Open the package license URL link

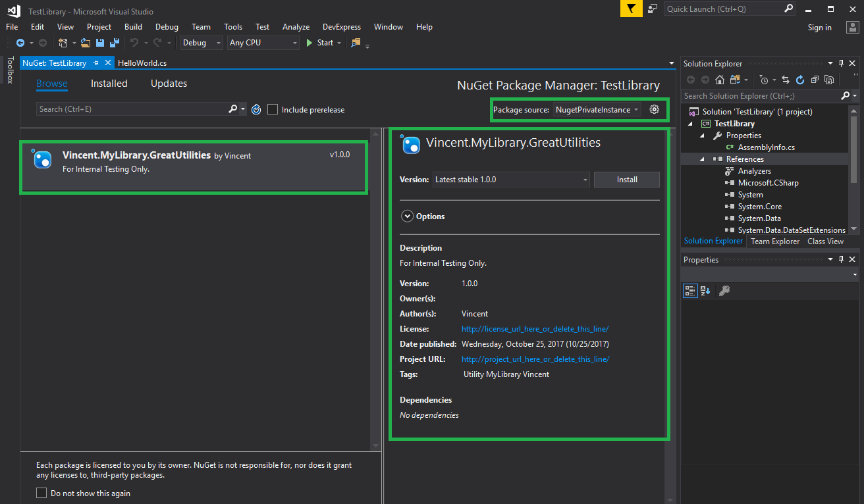[x=535, y=328]
